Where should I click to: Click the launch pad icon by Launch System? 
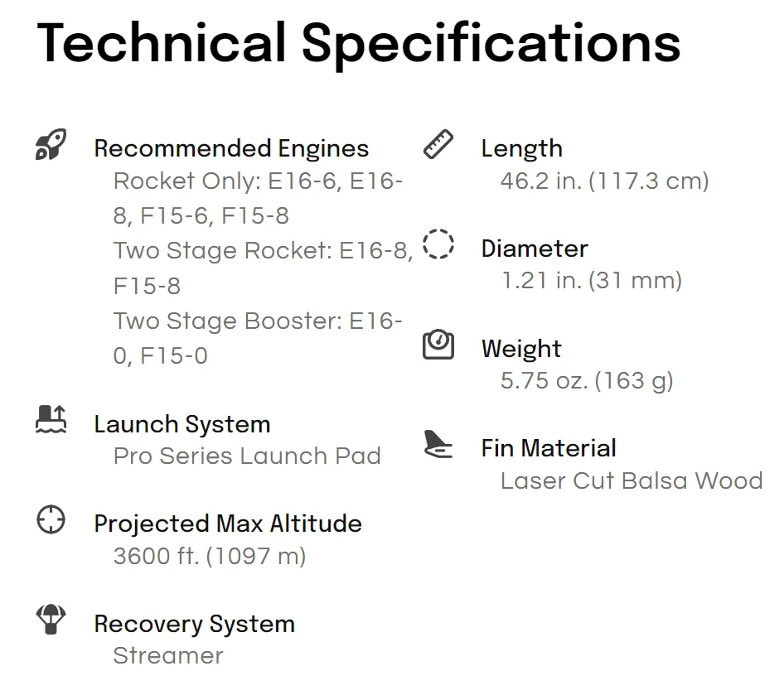51,419
